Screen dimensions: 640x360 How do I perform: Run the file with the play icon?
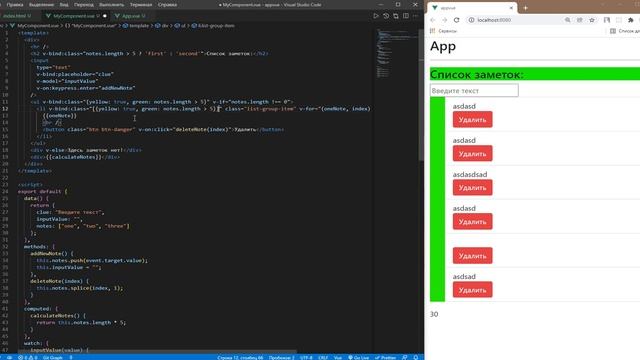[376, 16]
